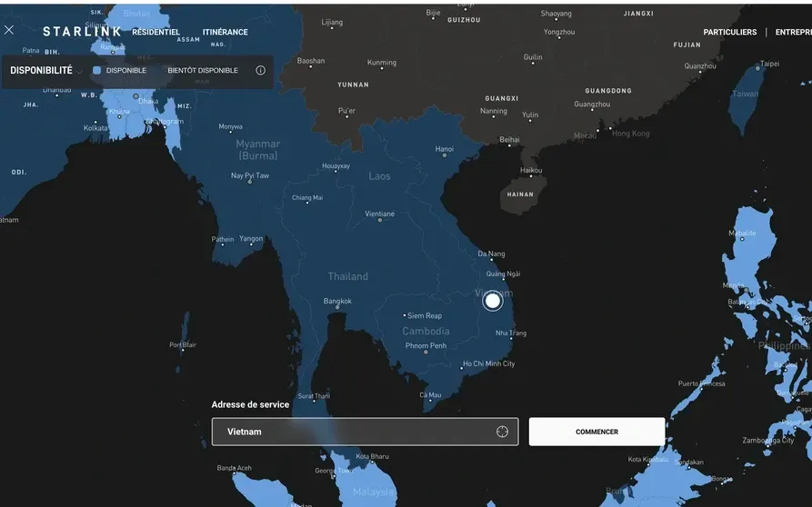
Task: Click the Hanoi city marker
Action: [444, 156]
